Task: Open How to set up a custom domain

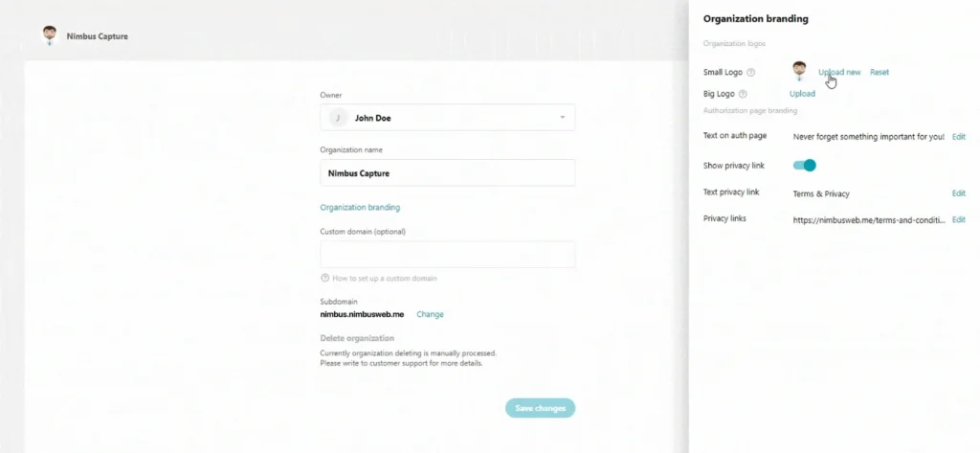Action: pos(384,278)
